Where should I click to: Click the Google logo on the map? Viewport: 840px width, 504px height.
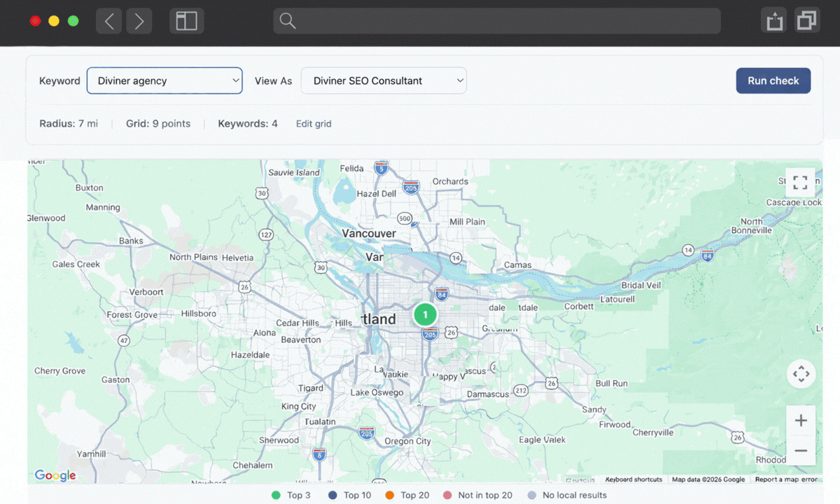click(55, 475)
